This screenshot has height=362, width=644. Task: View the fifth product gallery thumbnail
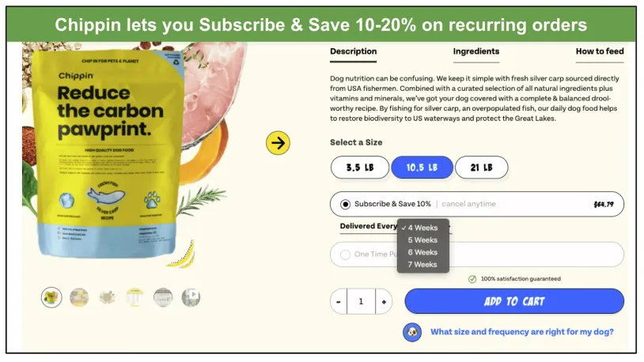163,297
